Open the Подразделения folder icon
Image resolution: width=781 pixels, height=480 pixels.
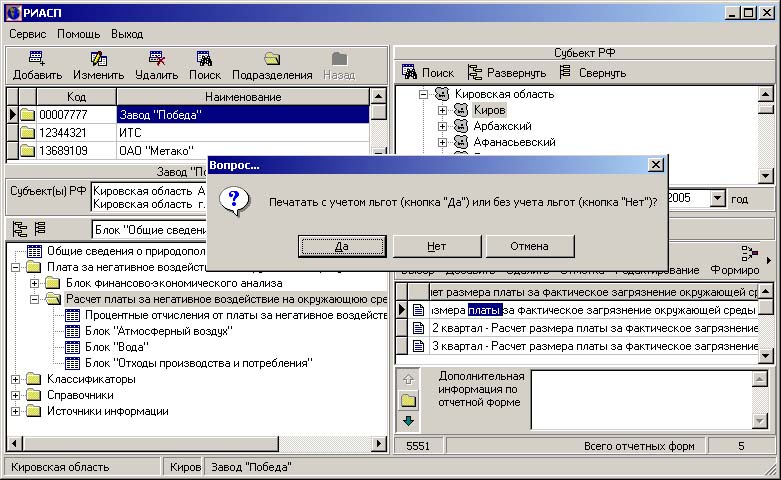(272, 59)
